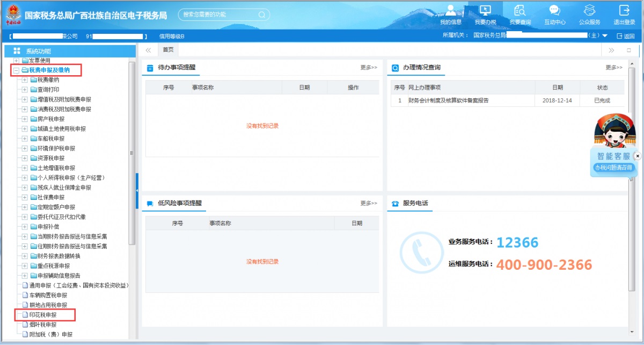The width and height of the screenshot is (644, 345).
Task: Select 个人所得税申报（生产经营） folder label
Action: click(71, 178)
